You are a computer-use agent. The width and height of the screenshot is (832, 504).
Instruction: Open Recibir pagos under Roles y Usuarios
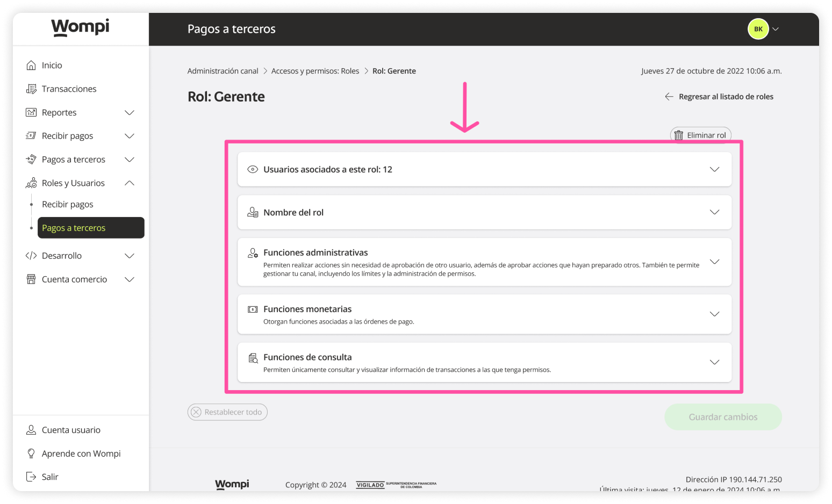(68, 204)
